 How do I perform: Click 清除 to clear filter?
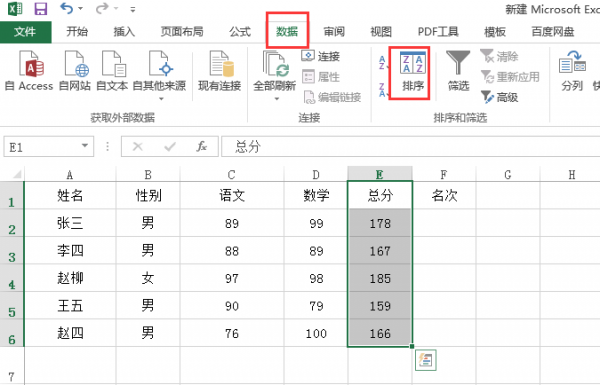click(x=499, y=56)
